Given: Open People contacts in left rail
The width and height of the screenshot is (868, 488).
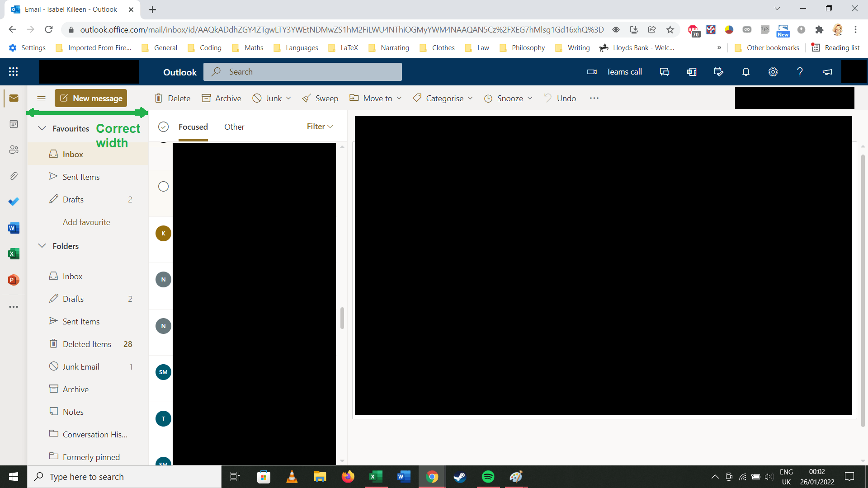Looking at the screenshot, I should tap(14, 150).
